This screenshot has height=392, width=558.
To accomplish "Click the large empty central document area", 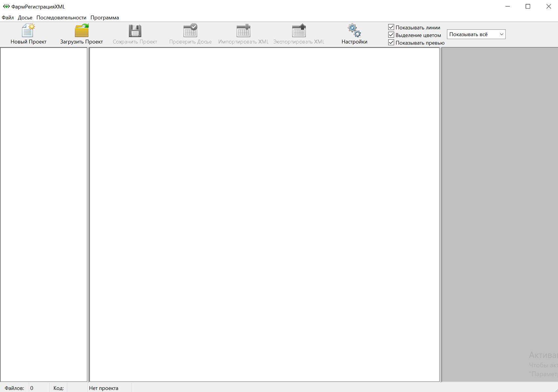I will point(264,213).
